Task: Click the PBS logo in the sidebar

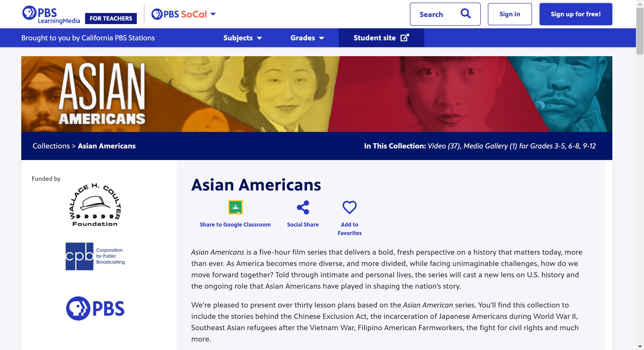Action: [x=95, y=308]
